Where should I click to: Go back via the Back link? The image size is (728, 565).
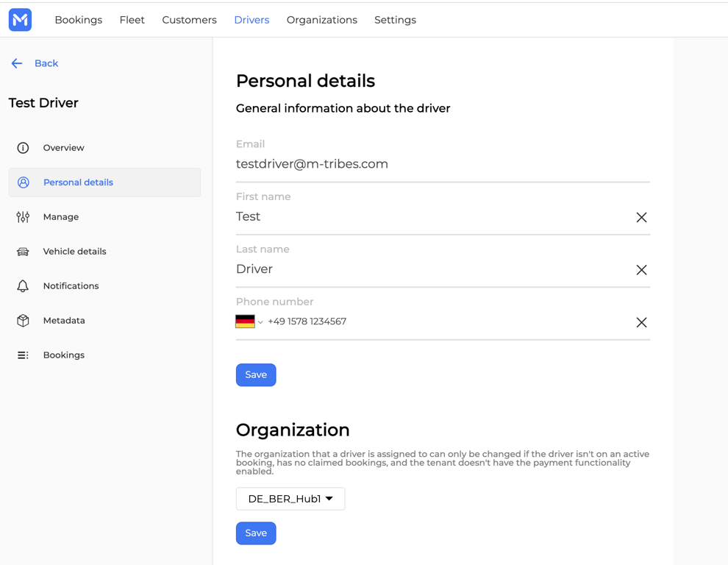(x=46, y=63)
